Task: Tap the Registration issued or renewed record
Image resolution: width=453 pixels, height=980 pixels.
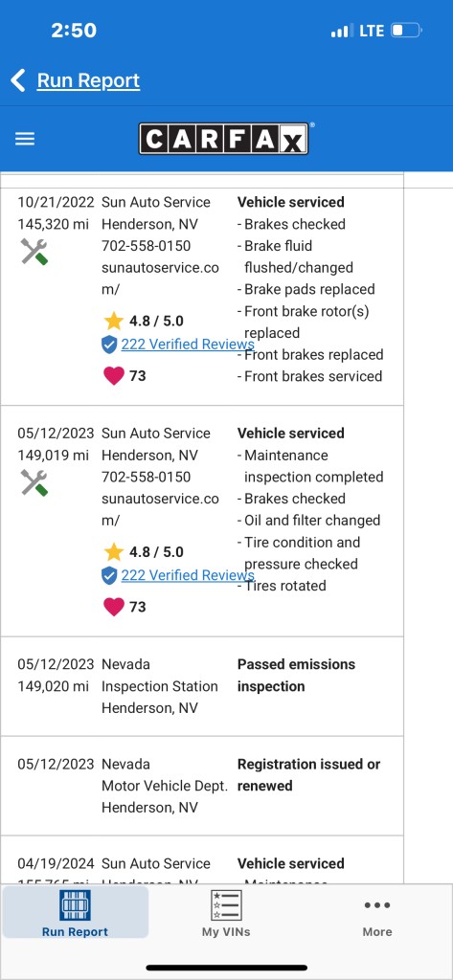Action: (201, 786)
